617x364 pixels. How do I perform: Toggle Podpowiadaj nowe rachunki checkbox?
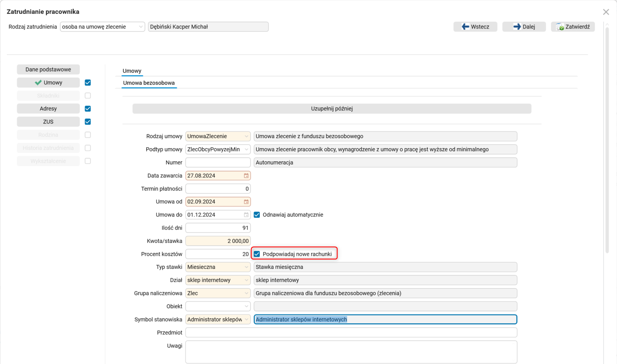coord(257,254)
